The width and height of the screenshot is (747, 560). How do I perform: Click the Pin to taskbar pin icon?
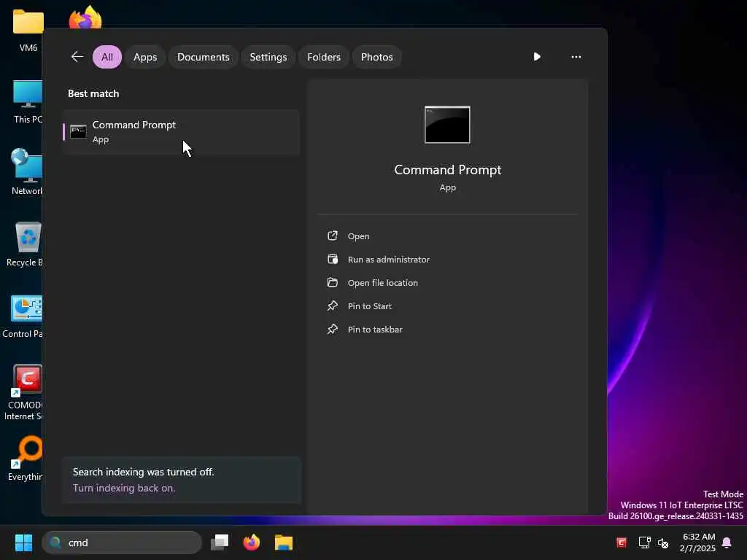333,329
